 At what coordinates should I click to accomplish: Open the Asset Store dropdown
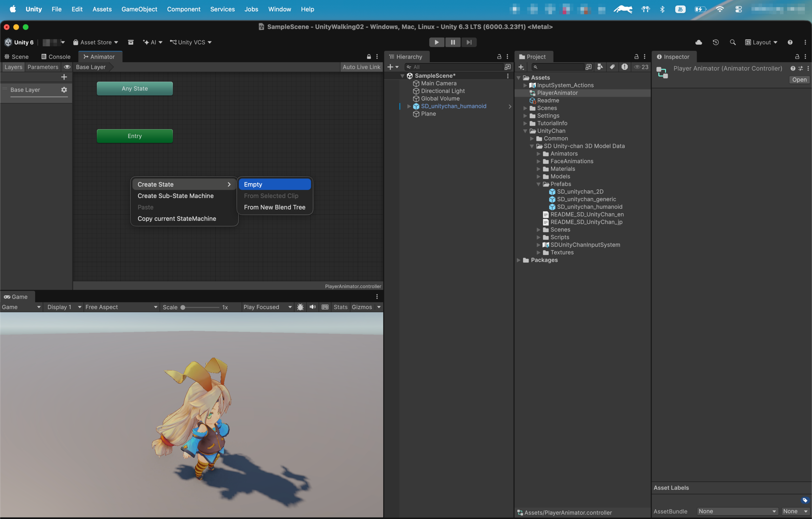(x=95, y=42)
